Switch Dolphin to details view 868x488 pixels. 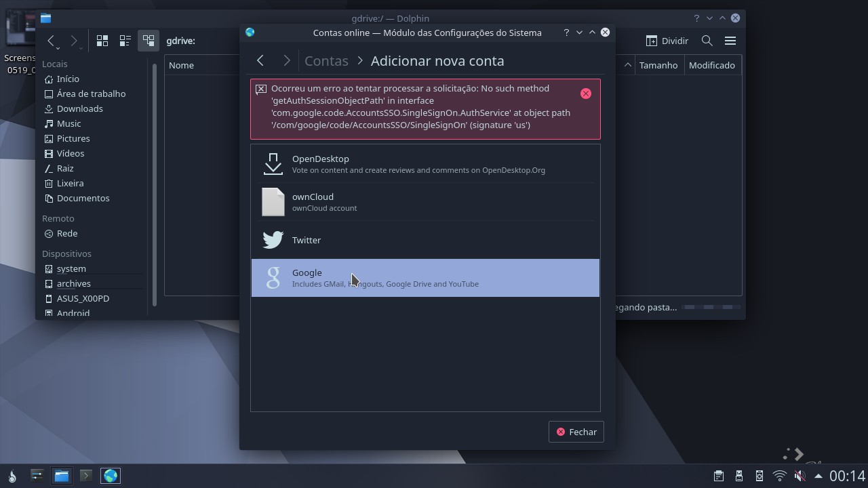click(149, 41)
